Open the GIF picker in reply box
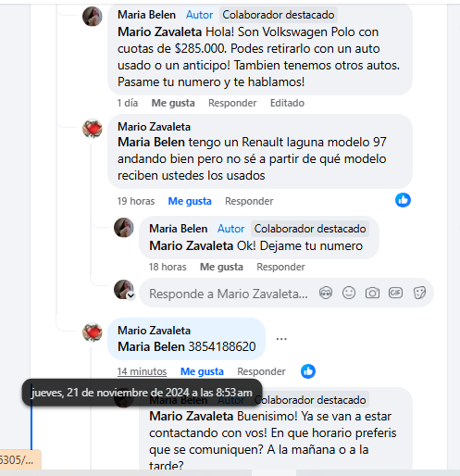Image resolution: width=460 pixels, height=476 pixels. point(395,293)
